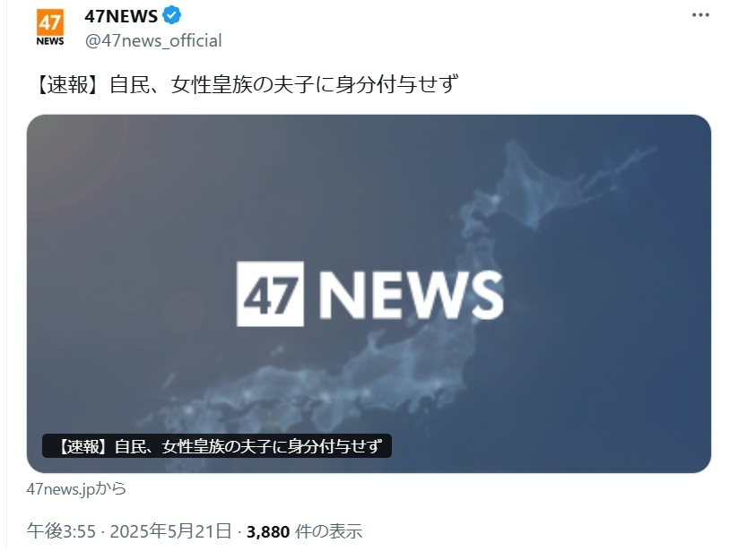Click the blue verified checkmark badge
The width and height of the screenshot is (755, 560).
[172, 16]
